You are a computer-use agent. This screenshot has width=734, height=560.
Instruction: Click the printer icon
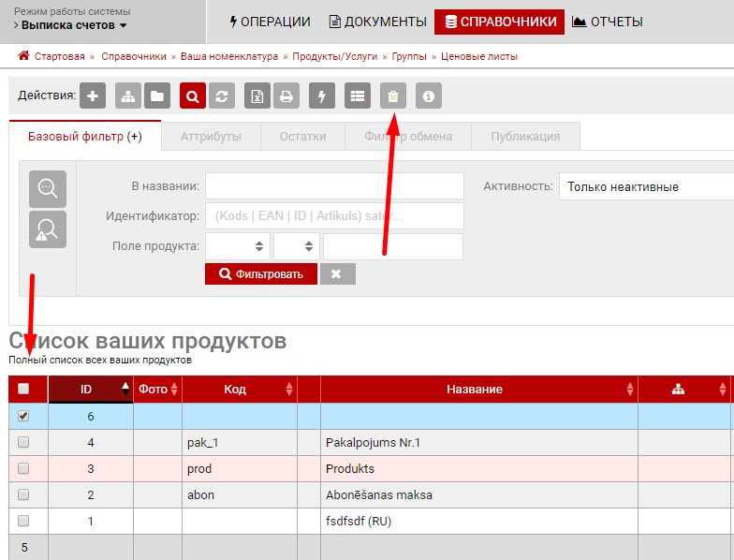coord(286,96)
